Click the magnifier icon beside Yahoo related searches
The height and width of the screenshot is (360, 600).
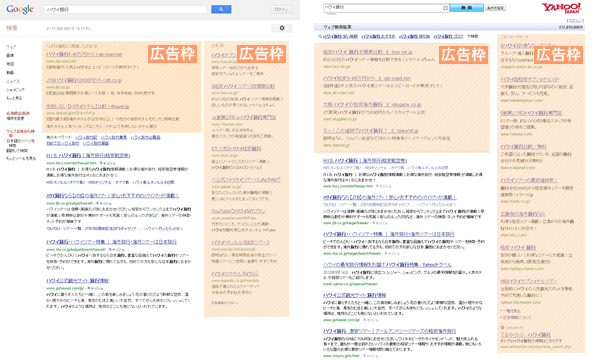[320, 36]
